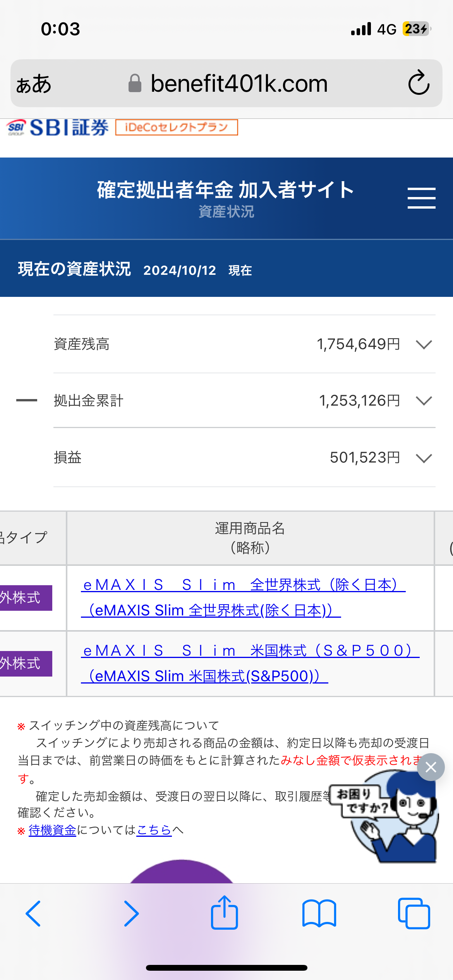This screenshot has width=453, height=980.
Task: Tap the Safari back arrow
Action: click(x=33, y=913)
